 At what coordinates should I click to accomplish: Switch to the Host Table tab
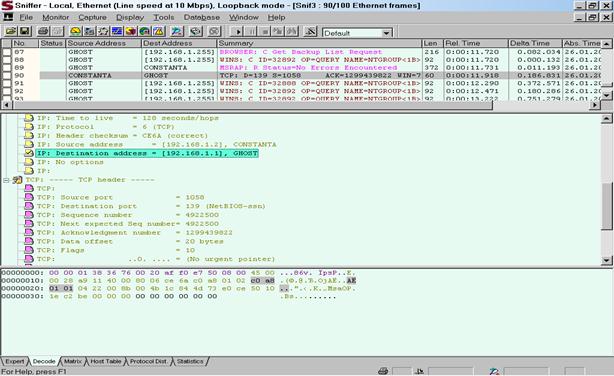point(106,361)
